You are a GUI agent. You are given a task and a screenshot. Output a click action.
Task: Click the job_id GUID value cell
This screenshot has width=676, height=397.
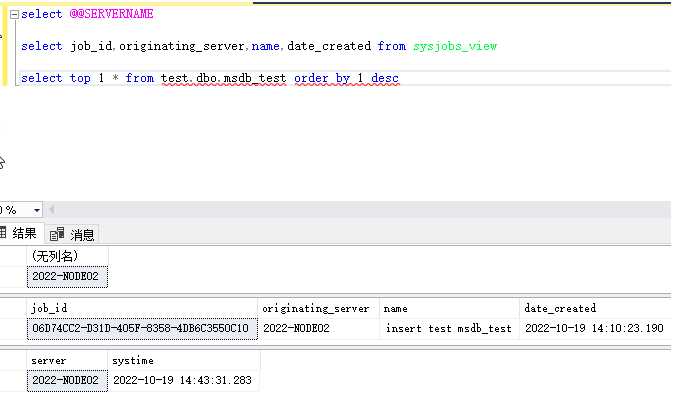click(x=142, y=328)
